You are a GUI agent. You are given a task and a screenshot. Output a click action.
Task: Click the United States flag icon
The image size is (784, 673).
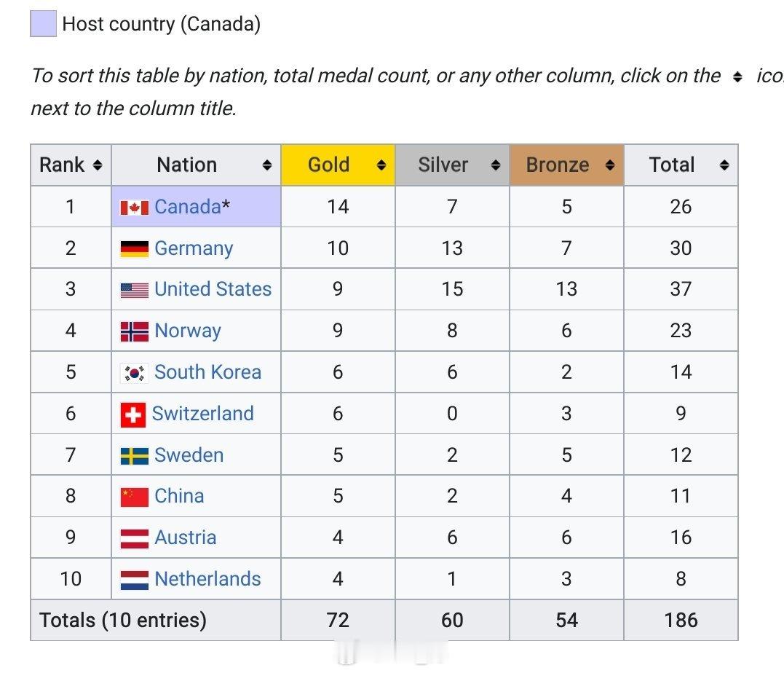pyautogui.click(x=133, y=289)
